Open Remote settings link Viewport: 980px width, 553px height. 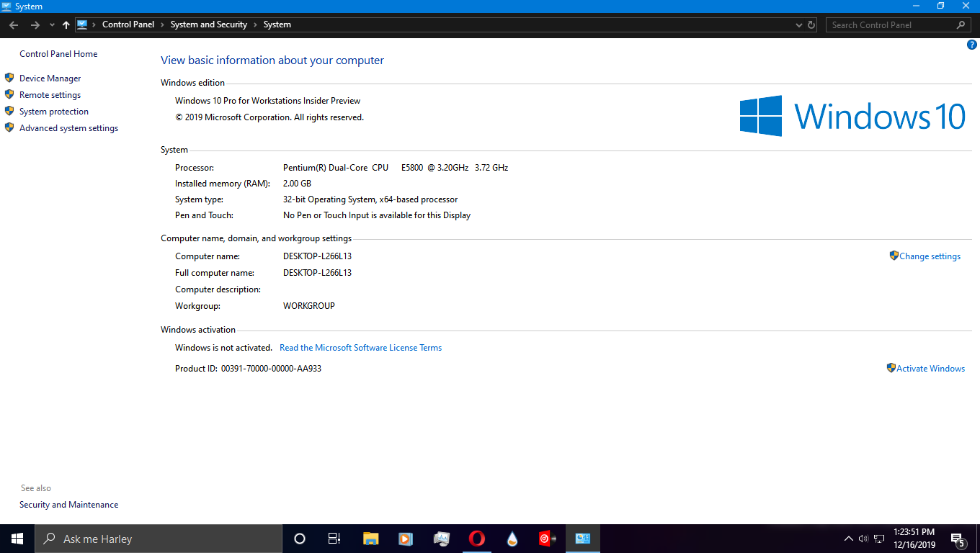tap(50, 95)
